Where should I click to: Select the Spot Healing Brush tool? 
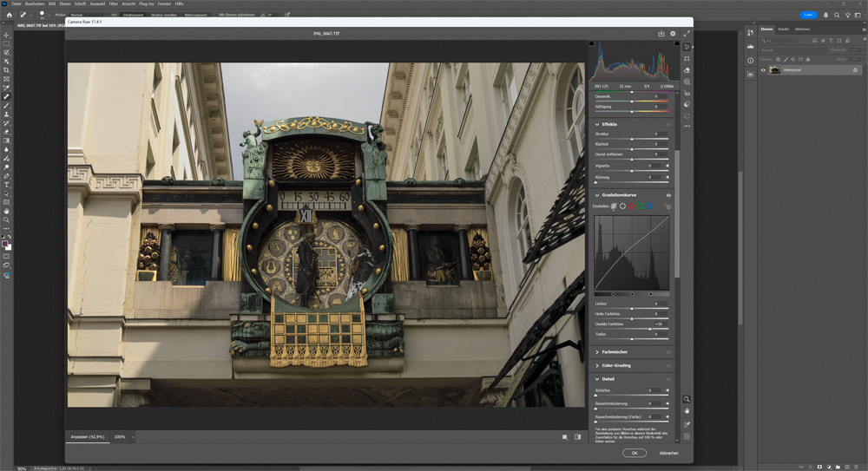[7, 97]
